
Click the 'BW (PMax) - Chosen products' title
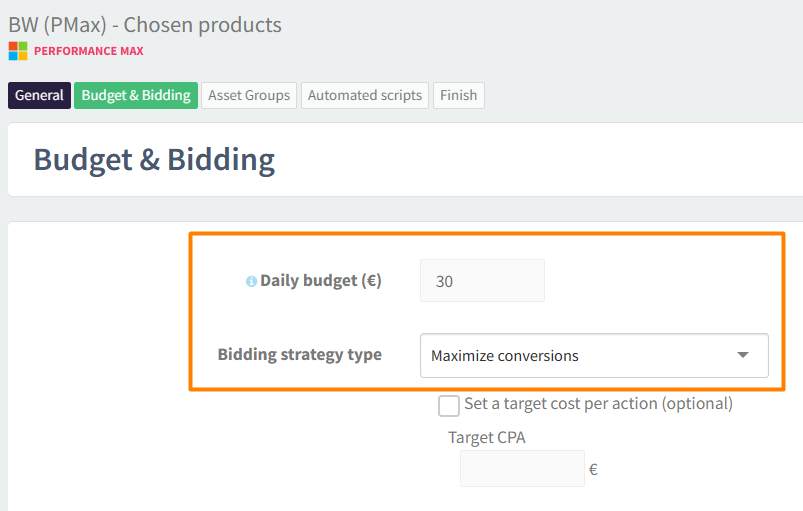click(x=145, y=24)
